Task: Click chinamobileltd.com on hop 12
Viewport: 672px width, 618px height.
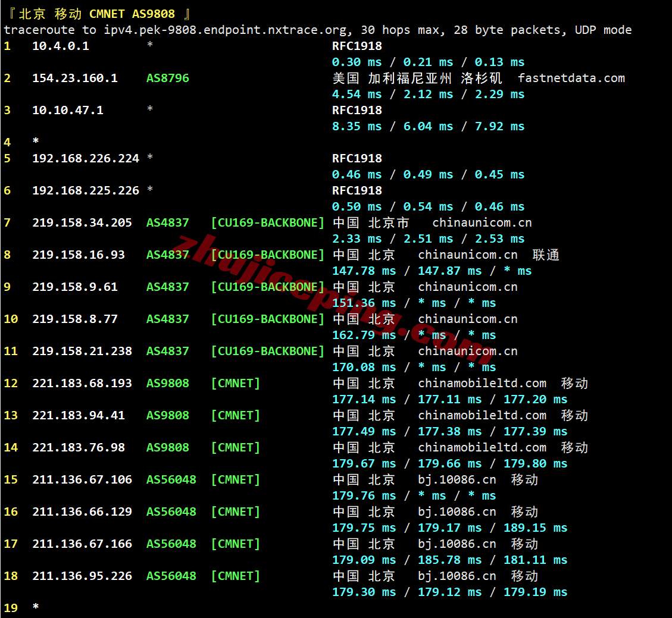Action: pos(482,383)
